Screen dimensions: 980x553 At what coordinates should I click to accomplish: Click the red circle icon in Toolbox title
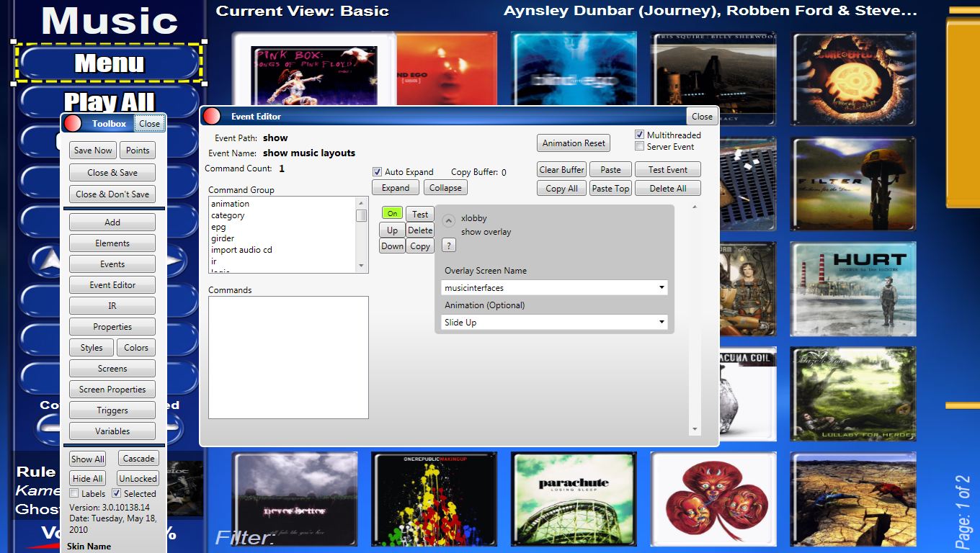click(x=73, y=124)
